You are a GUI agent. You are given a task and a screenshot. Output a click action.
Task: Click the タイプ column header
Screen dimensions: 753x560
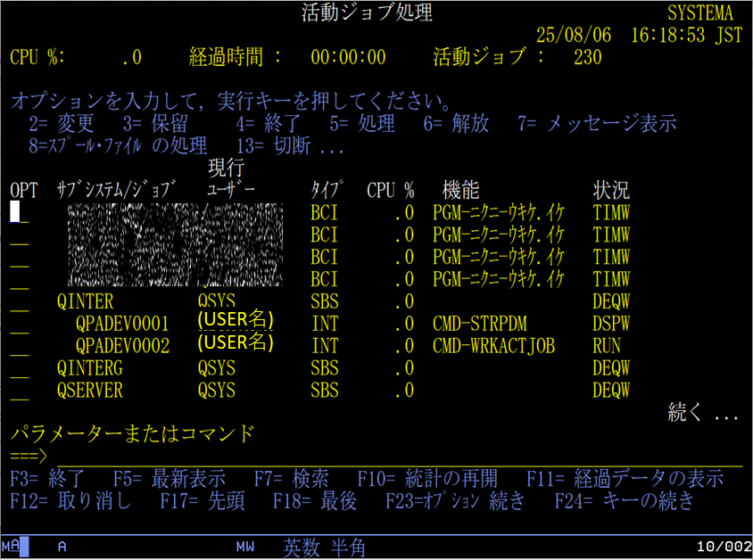(327, 190)
